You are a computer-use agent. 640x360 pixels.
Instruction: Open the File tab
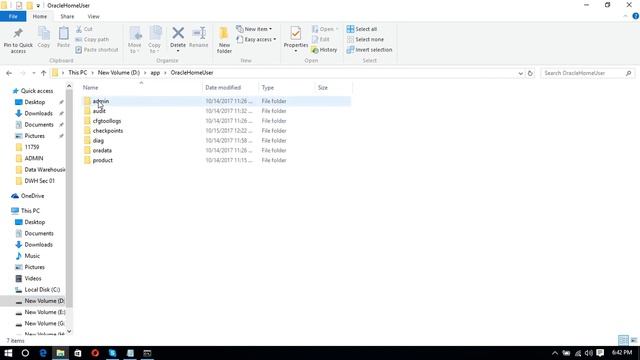[x=13, y=16]
